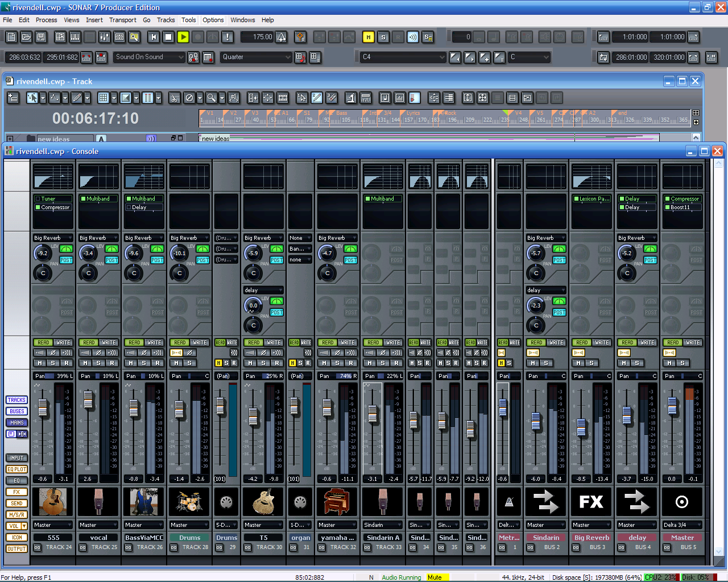Open the Transport menu
This screenshot has height=582, width=728.
point(123,20)
